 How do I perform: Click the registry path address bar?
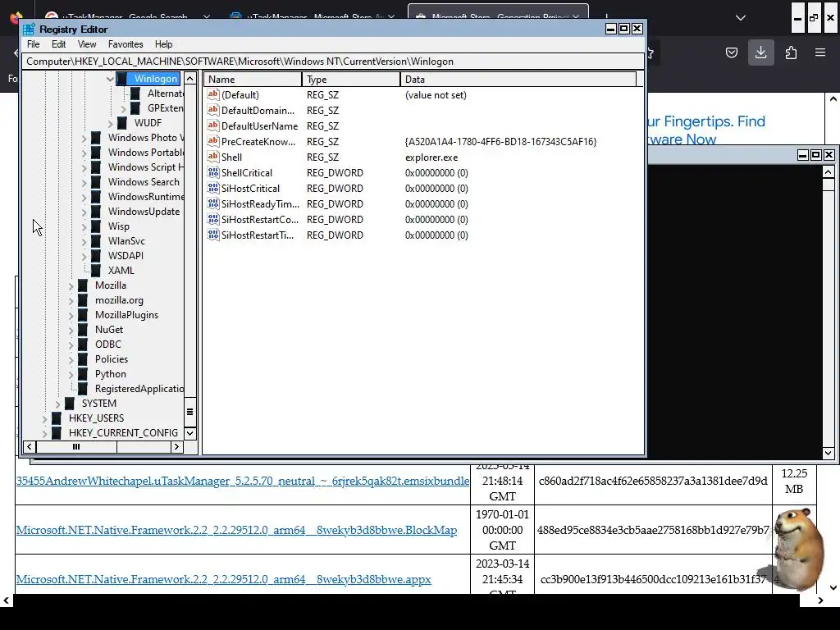click(333, 62)
